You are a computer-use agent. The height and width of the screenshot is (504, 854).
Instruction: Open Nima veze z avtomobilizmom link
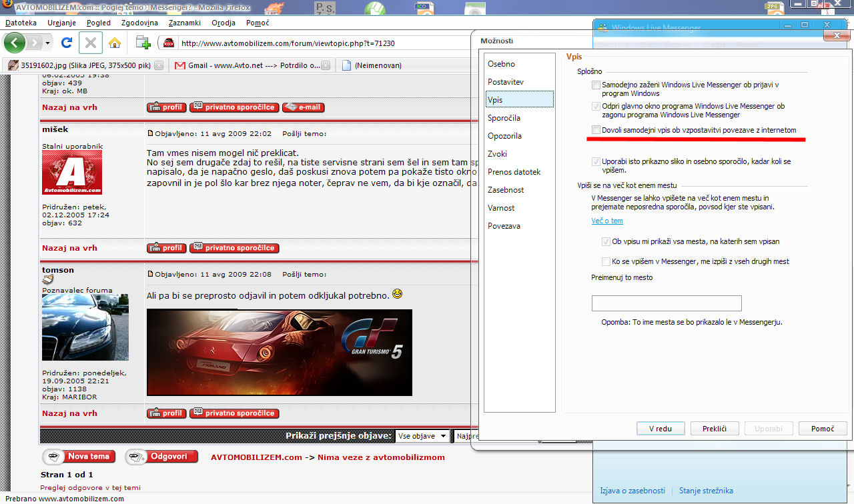[381, 457]
